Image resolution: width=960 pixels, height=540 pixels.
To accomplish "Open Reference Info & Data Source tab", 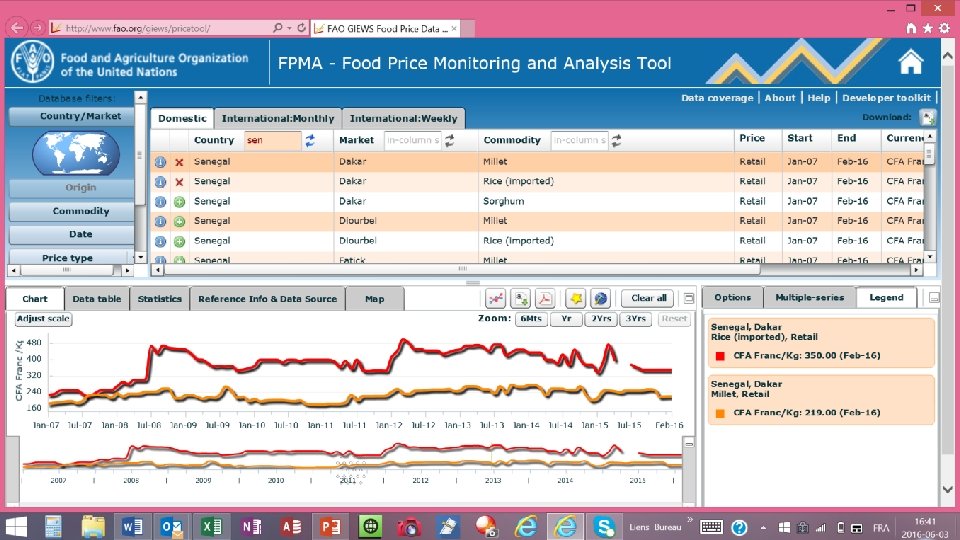I will coord(268,299).
